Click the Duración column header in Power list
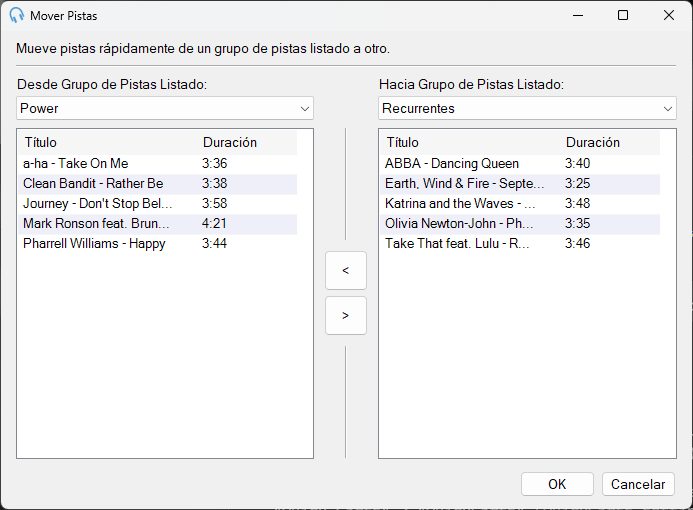 point(248,142)
